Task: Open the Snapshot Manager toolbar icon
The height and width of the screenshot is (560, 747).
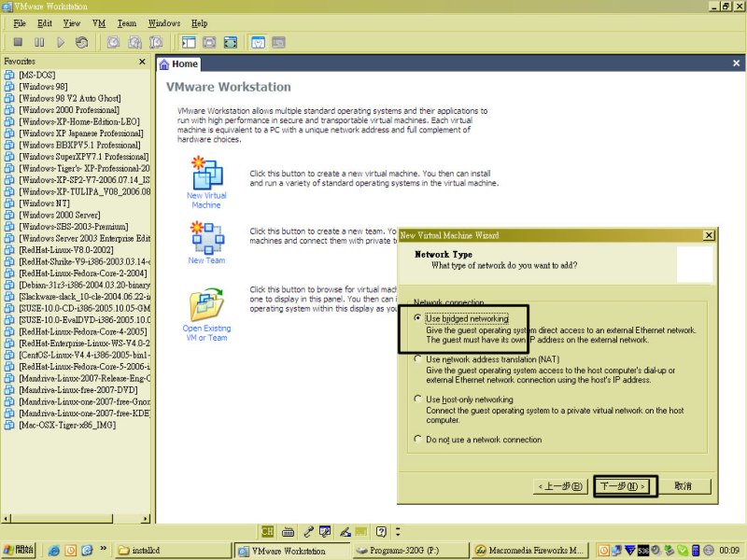Action: [x=156, y=42]
